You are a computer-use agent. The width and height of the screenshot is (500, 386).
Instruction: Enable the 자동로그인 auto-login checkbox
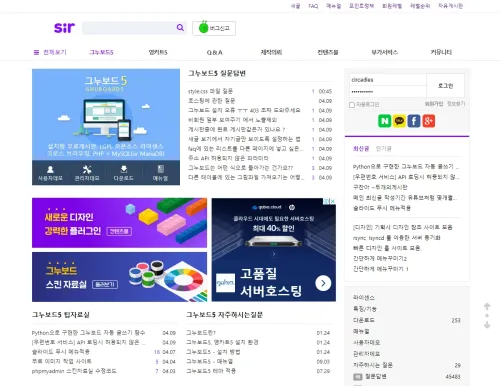(352, 105)
